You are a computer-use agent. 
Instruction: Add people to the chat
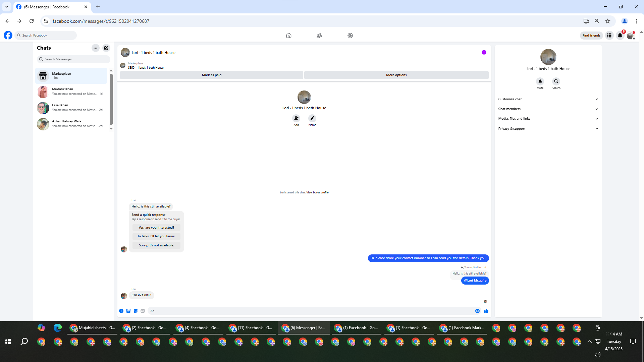296,118
